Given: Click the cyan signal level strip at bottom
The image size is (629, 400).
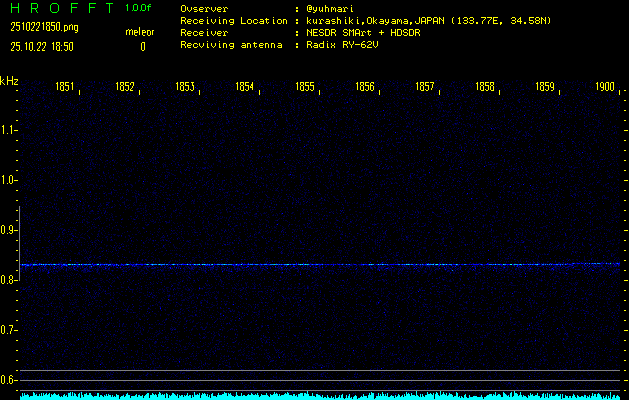Looking at the screenshot, I should (x=320, y=396).
